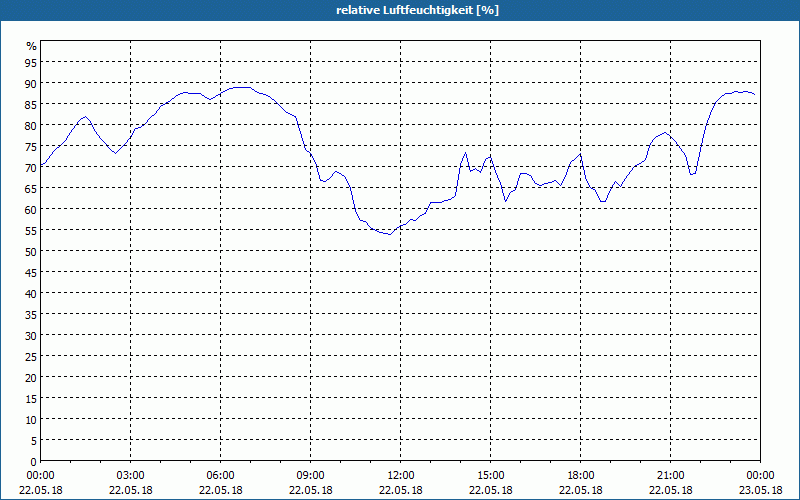800x500 pixels.
Task: Click the date 22.05.18 under 12:00
Action: (401, 490)
